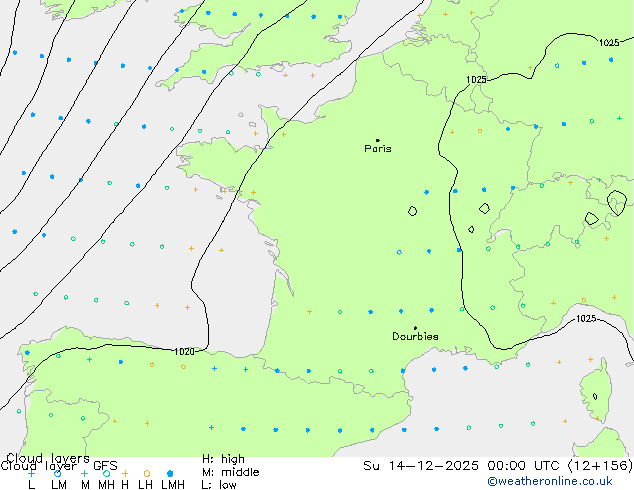Click the 'M: middle' legend text
634x490 pixels.
pyautogui.click(x=230, y=472)
